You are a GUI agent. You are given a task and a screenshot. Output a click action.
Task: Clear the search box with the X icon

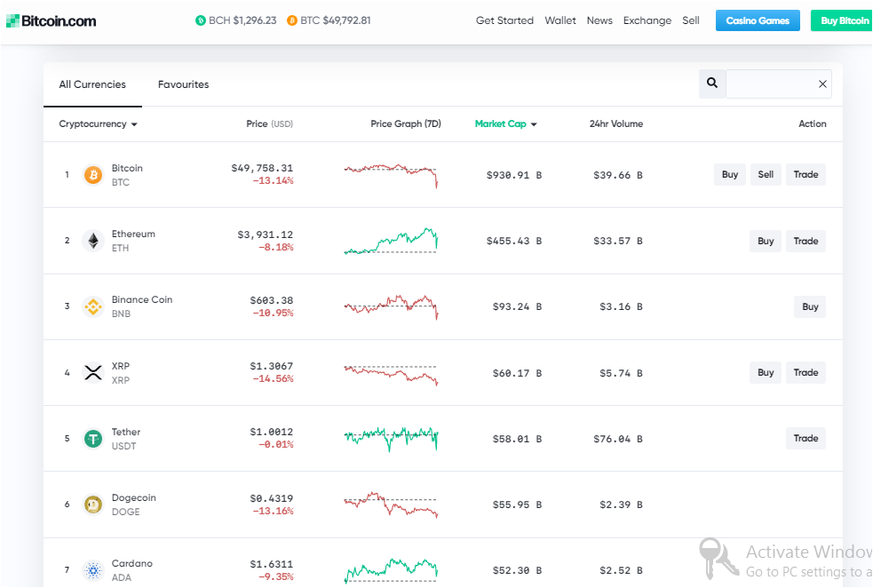(x=822, y=84)
